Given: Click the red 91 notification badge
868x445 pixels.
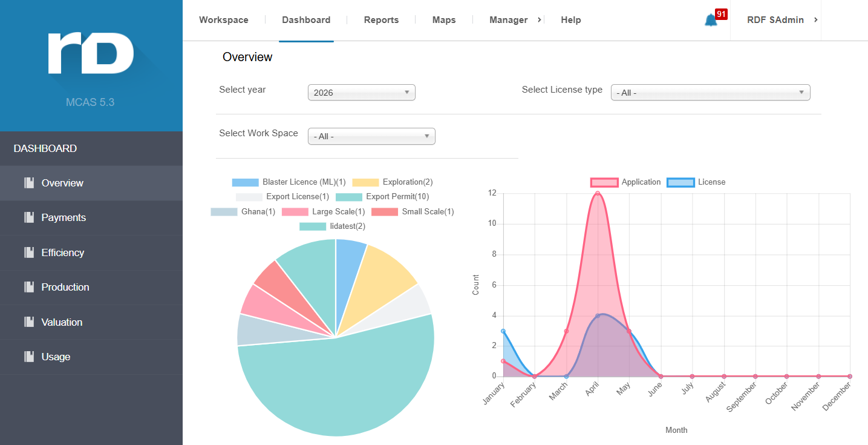Looking at the screenshot, I should 720,14.
